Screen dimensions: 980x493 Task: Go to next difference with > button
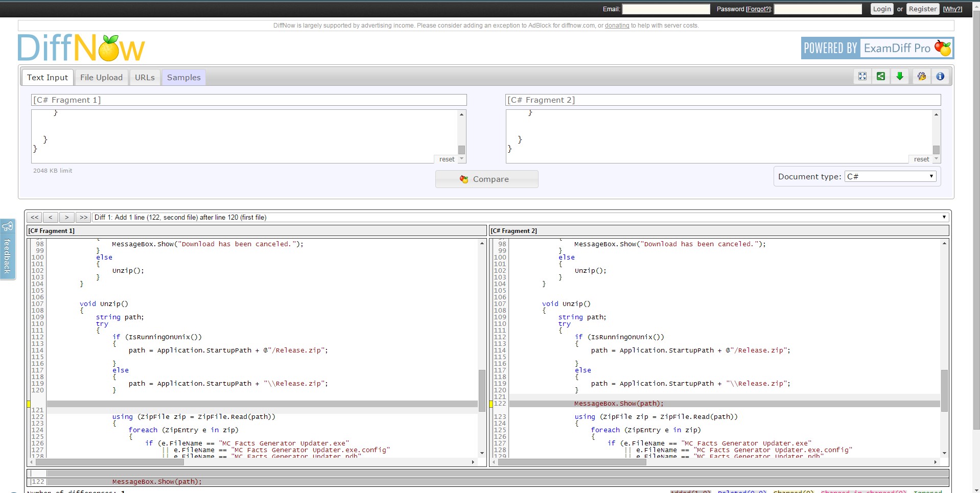[67, 217]
